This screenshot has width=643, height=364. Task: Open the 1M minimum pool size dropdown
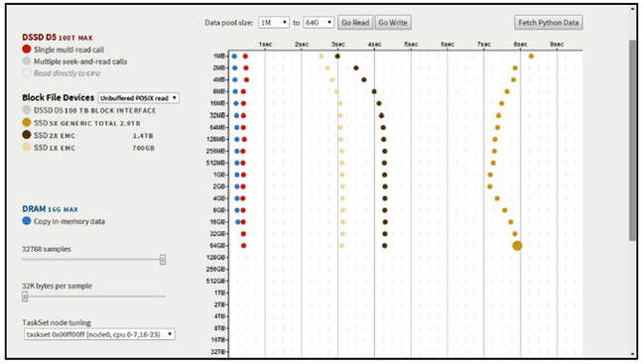pyautogui.click(x=274, y=23)
